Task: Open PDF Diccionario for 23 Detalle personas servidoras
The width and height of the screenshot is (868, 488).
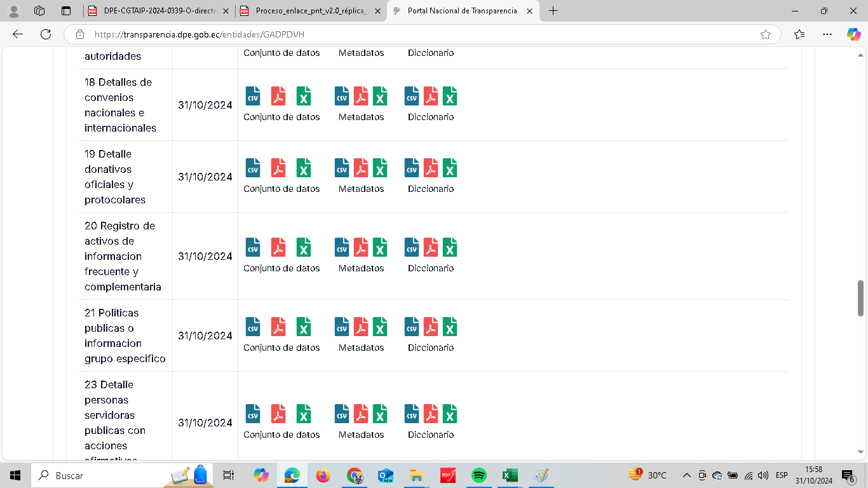Action: point(431,414)
